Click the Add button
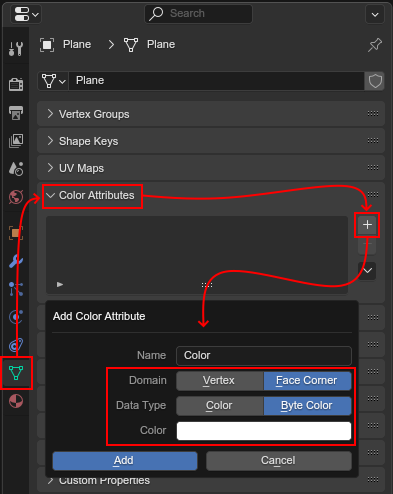 pos(125,461)
